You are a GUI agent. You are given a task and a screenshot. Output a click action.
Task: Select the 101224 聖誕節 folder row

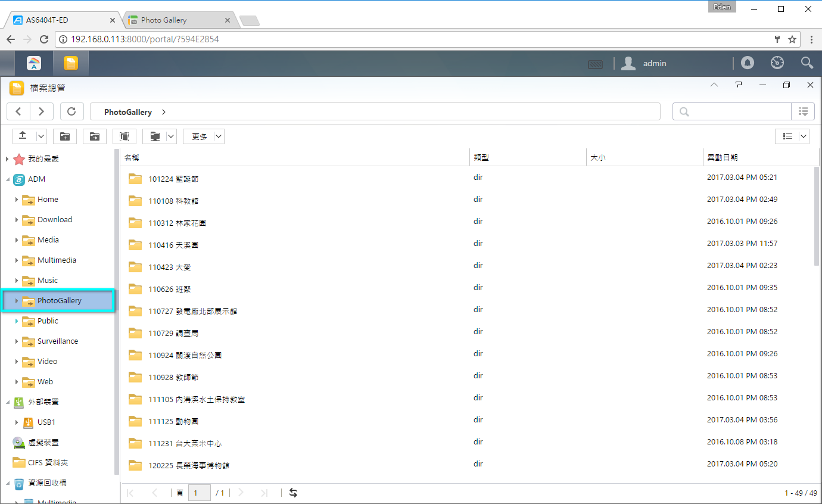click(x=468, y=178)
